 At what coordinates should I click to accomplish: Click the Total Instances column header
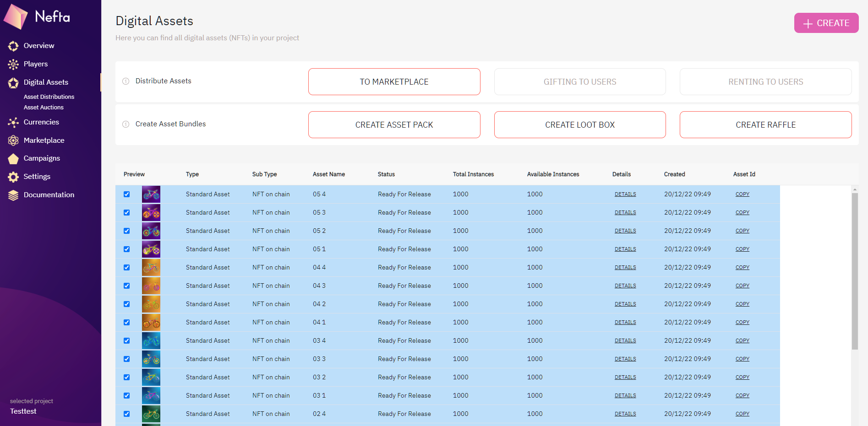point(473,174)
